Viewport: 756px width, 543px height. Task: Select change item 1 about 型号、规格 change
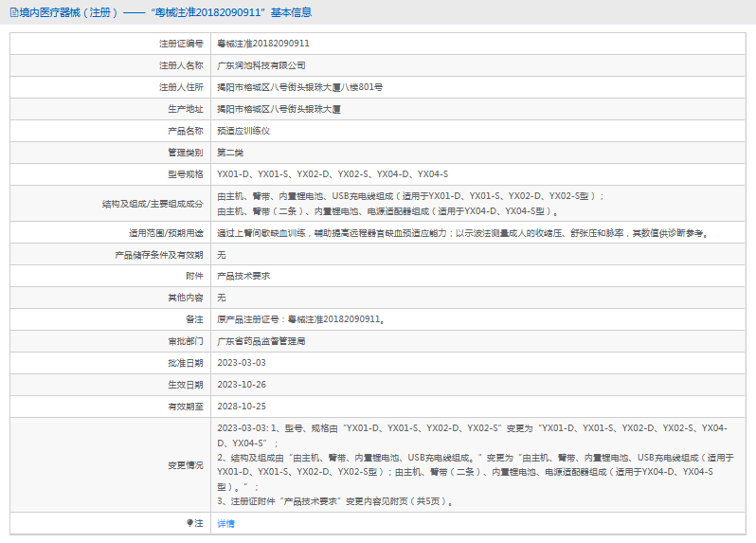[473, 436]
